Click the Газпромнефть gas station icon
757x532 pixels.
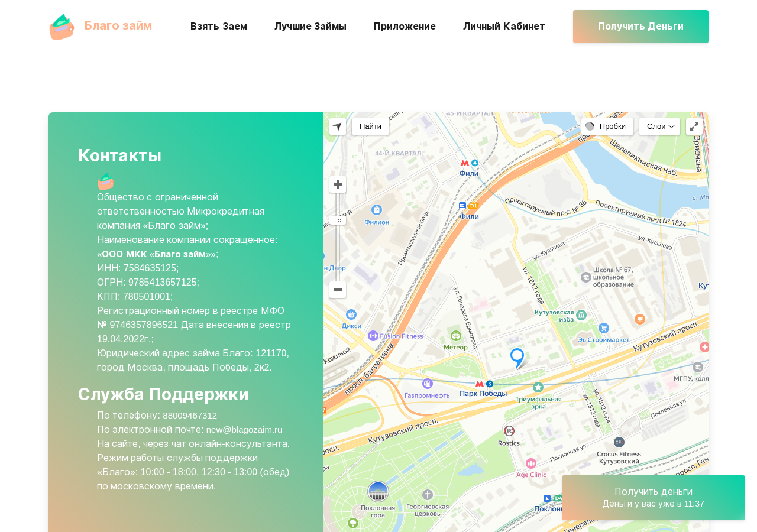(428, 384)
